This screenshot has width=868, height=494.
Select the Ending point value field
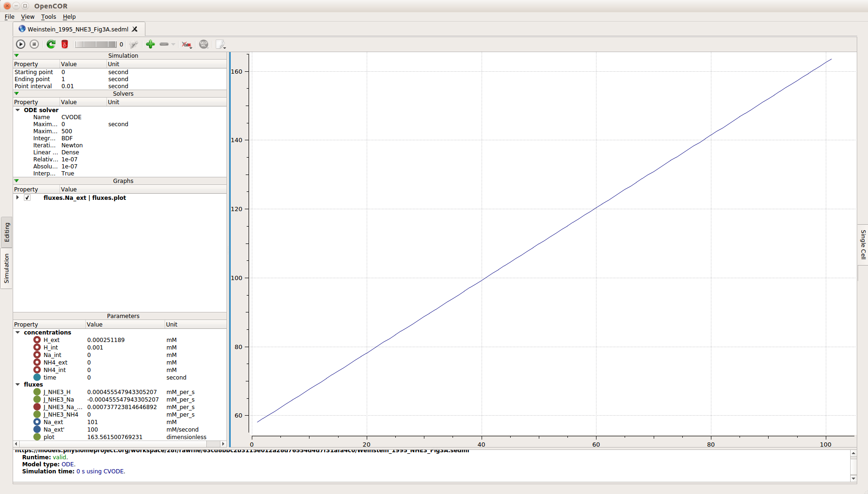click(x=83, y=79)
